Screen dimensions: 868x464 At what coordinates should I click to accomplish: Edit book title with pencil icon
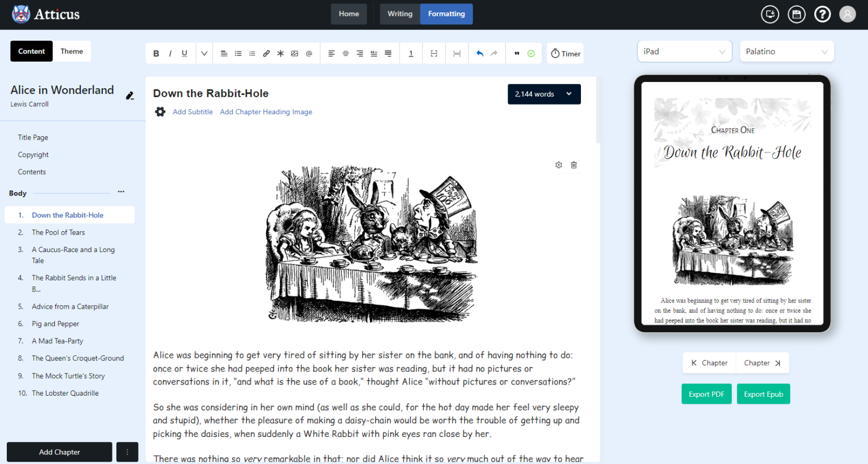(129, 96)
